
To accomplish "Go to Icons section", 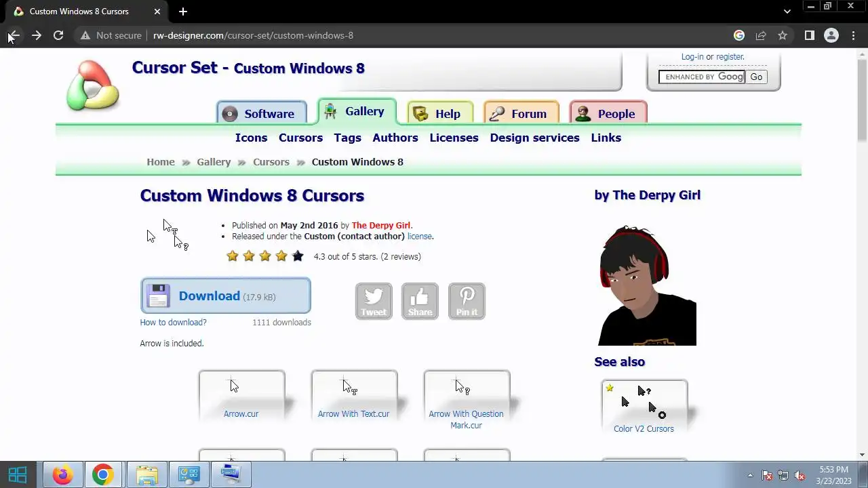I will click(x=251, y=138).
